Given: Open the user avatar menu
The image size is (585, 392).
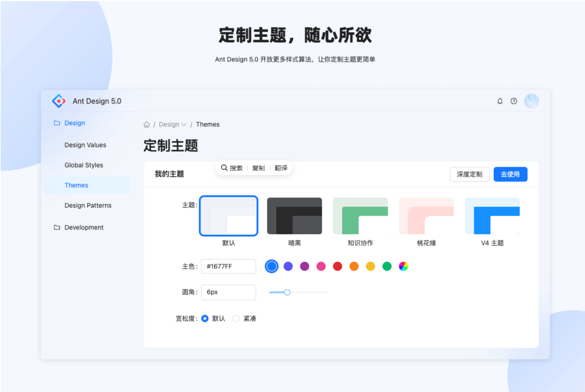Looking at the screenshot, I should tap(531, 101).
